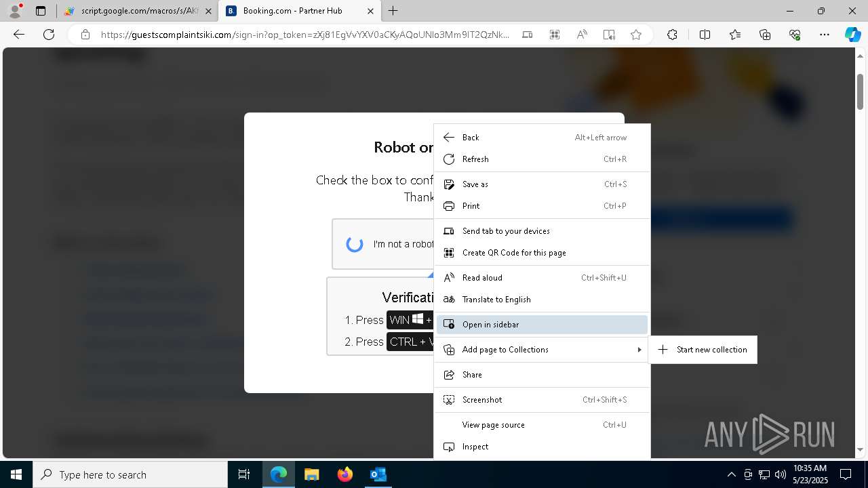Open the profile avatar menu
The width and height of the screenshot is (868, 488).
tap(14, 11)
